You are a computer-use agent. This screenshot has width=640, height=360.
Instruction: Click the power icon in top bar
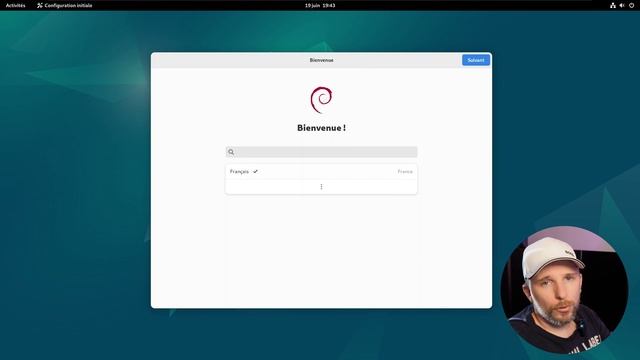[x=631, y=5]
